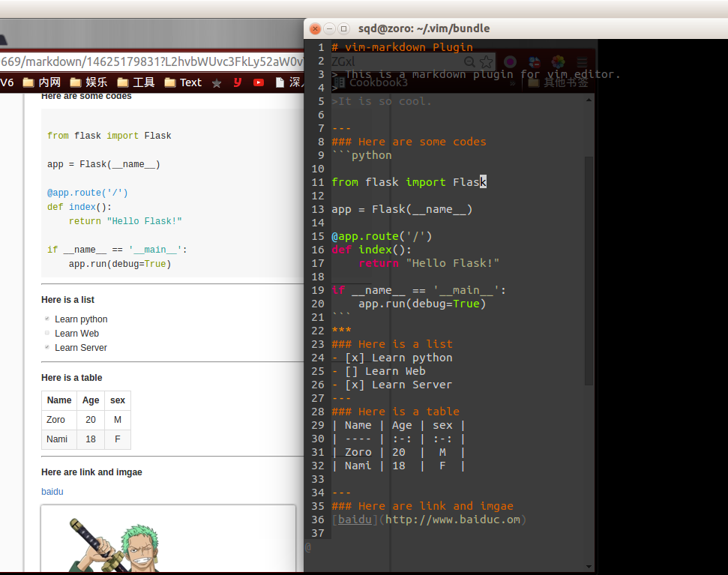Toggle the Learn Server checkbox
Image resolution: width=728 pixels, height=575 pixels.
point(47,347)
